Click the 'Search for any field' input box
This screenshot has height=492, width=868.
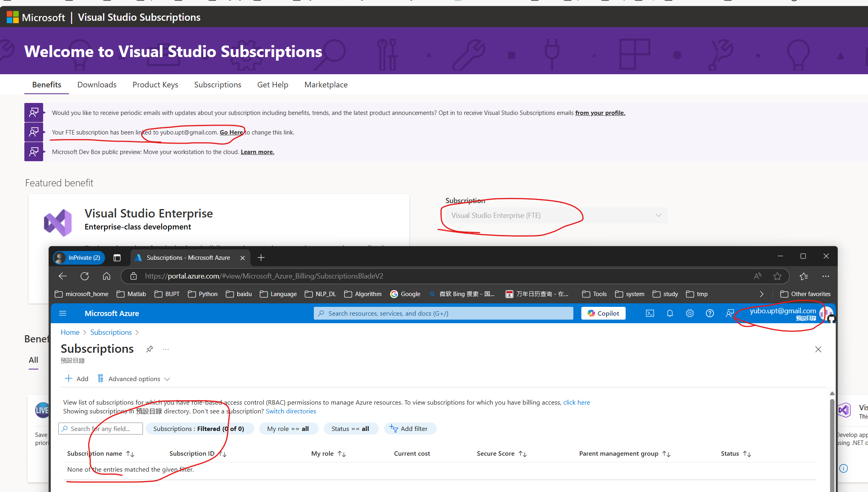(x=101, y=429)
